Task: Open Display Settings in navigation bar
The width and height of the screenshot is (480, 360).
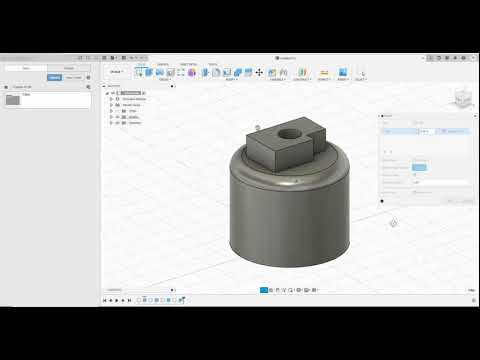Action: coord(299,290)
